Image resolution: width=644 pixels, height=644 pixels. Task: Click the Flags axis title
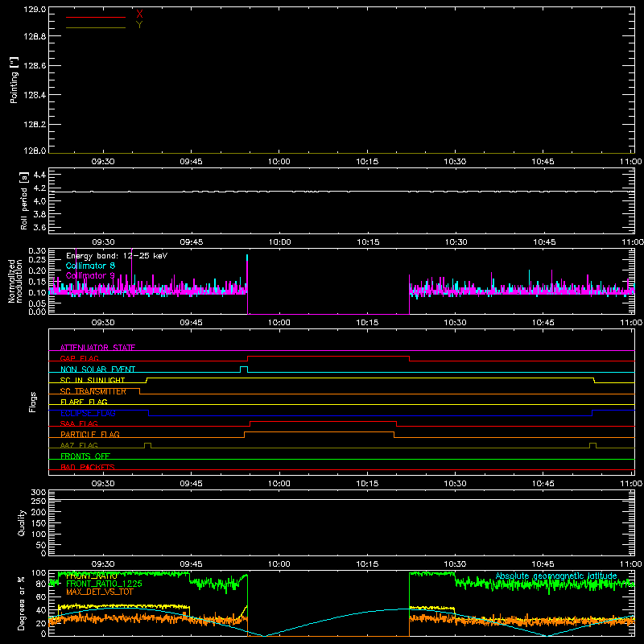33,402
